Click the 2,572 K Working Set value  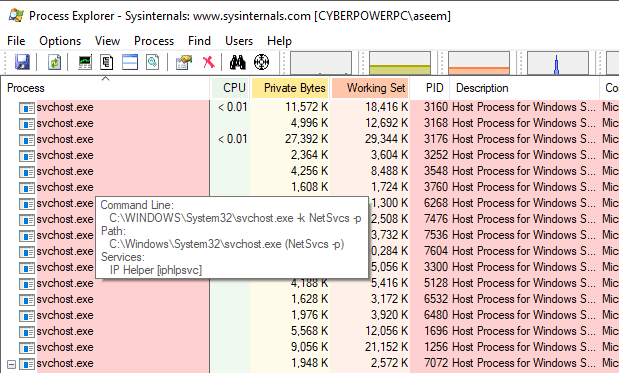click(x=389, y=363)
